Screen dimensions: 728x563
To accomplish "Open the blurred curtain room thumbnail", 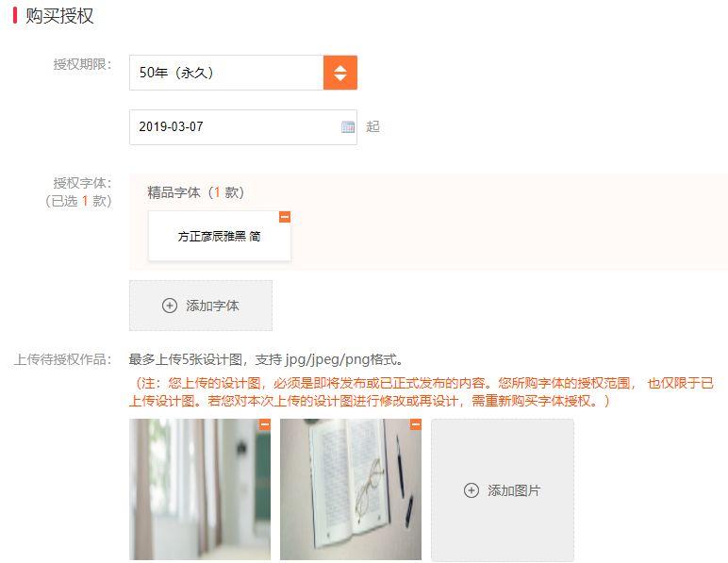I will (x=200, y=489).
